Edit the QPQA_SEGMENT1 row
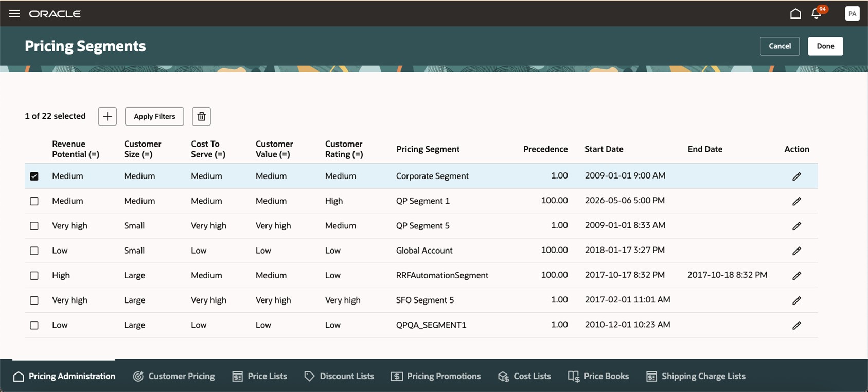 click(x=796, y=325)
